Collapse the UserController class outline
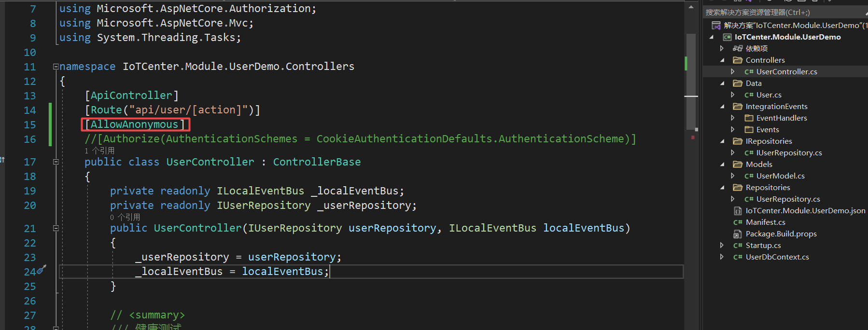 [x=56, y=162]
